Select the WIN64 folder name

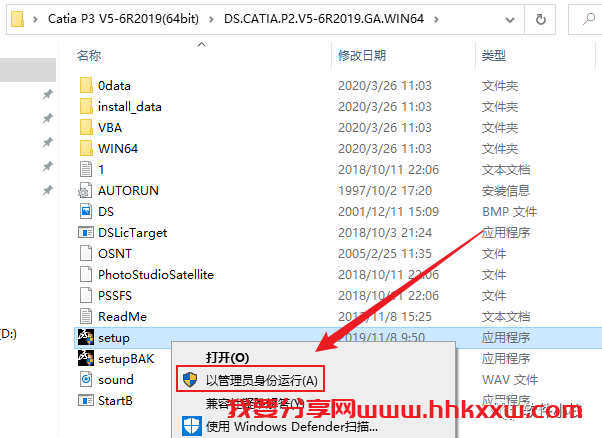pyautogui.click(x=118, y=149)
